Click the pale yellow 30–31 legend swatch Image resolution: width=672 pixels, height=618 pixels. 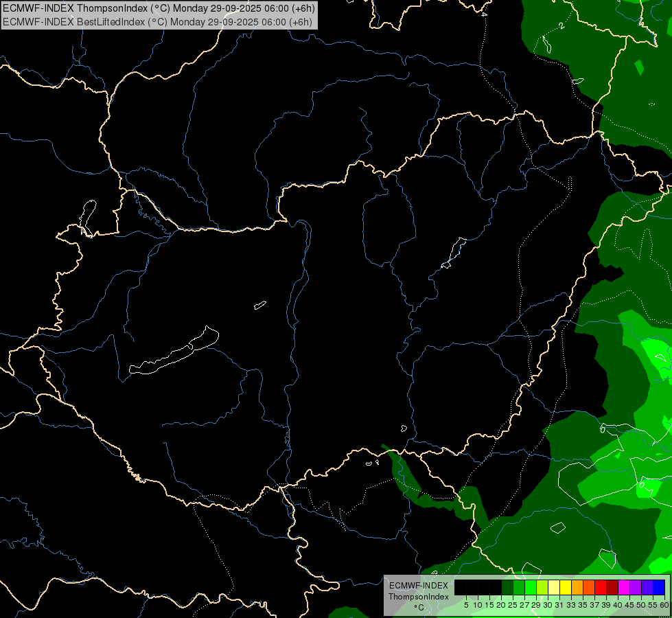click(554, 587)
